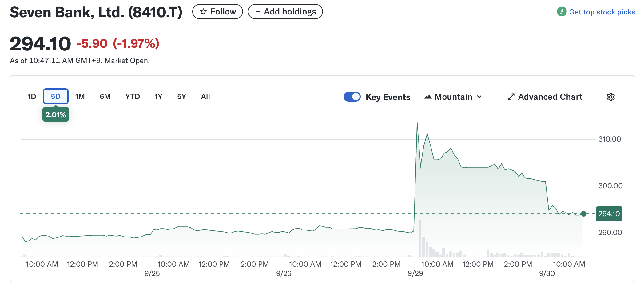Expand the Mountain dropdown chevron

pos(479,97)
